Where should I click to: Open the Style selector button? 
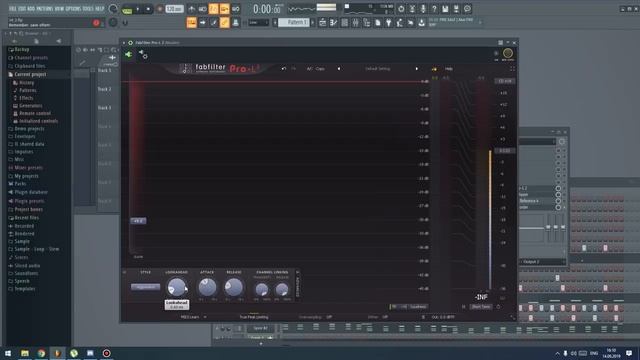pyautogui.click(x=146, y=287)
